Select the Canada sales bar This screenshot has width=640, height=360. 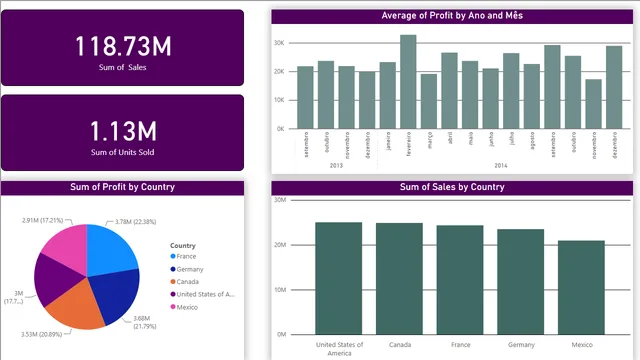point(399,279)
